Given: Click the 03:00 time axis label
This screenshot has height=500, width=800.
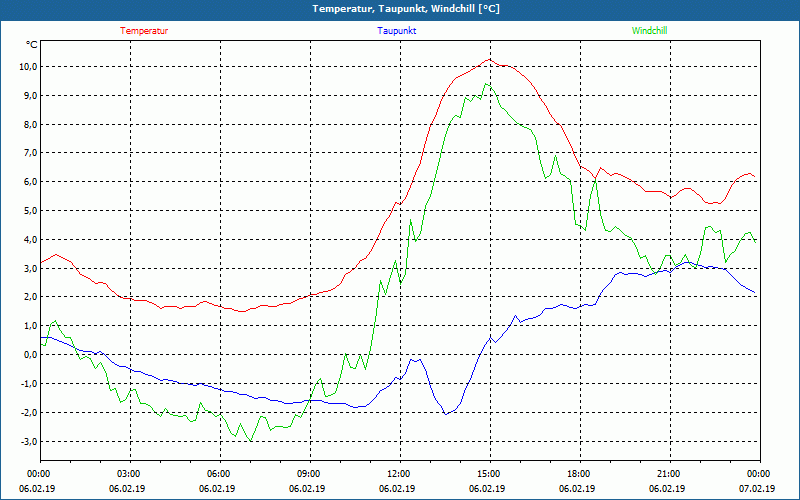Looking at the screenshot, I should (130, 474).
